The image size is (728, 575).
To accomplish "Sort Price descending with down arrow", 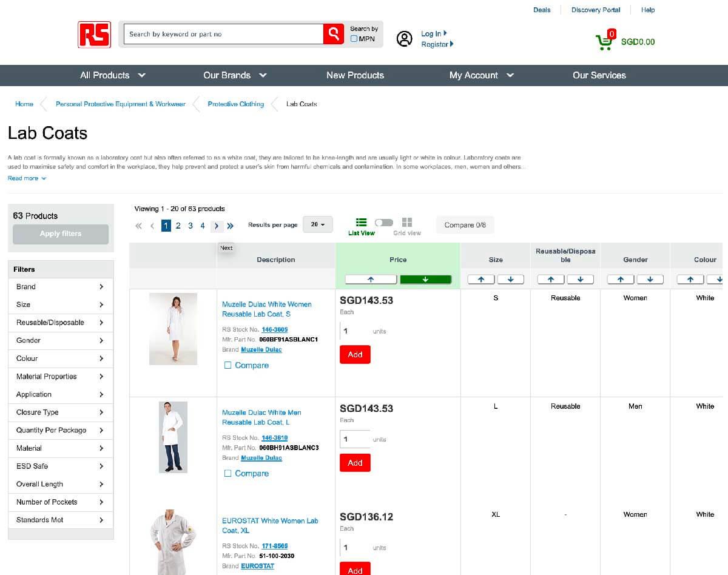I will coord(425,280).
